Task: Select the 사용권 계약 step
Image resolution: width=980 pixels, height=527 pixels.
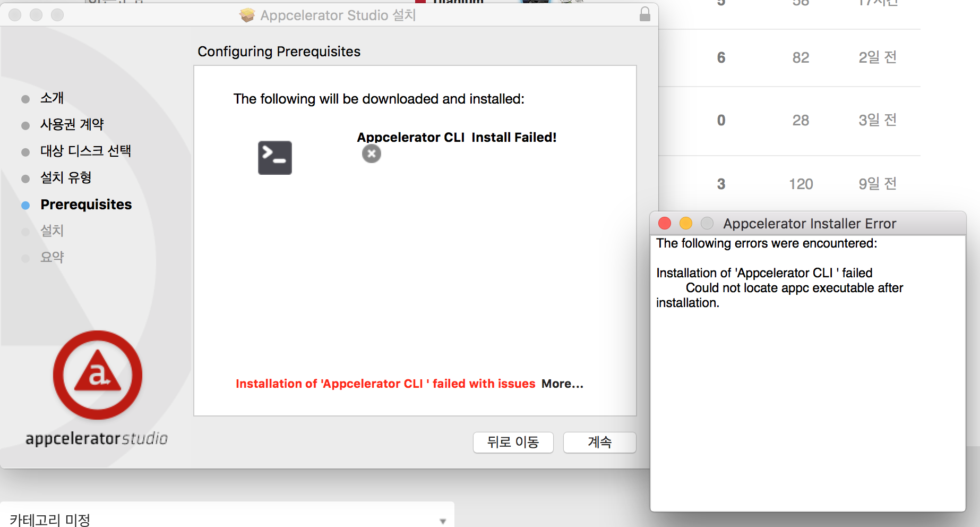Action: [72, 125]
